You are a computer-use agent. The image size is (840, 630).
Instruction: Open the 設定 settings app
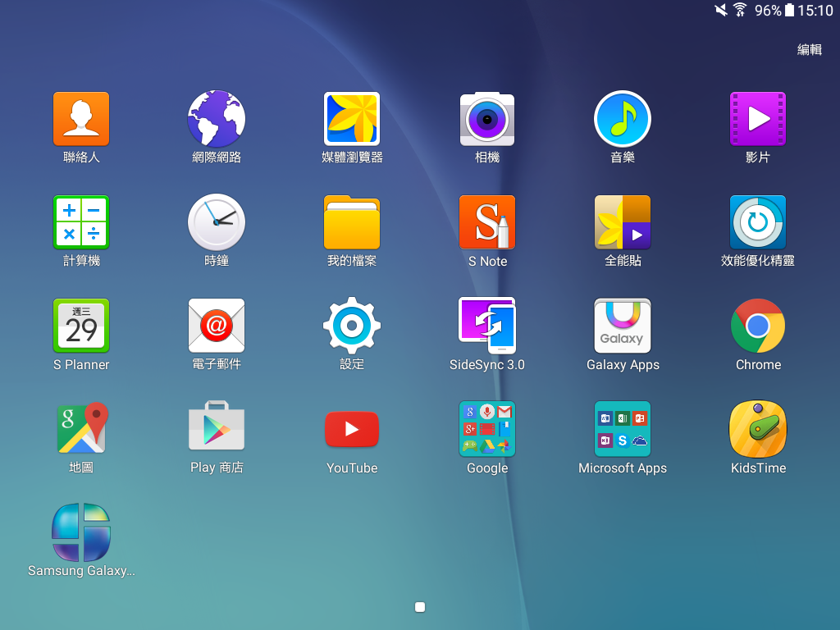(x=352, y=326)
